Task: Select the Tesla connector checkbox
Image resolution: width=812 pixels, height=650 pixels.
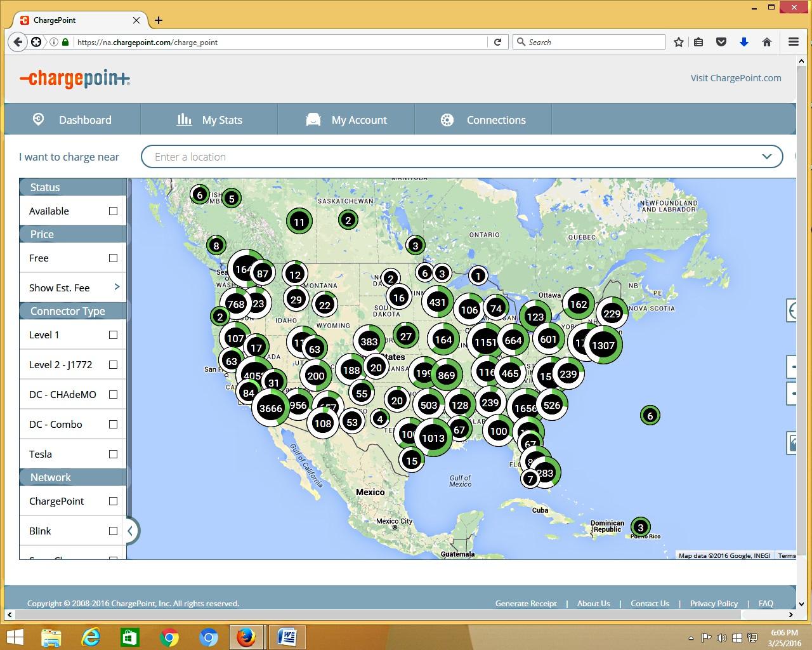Action: pos(113,454)
